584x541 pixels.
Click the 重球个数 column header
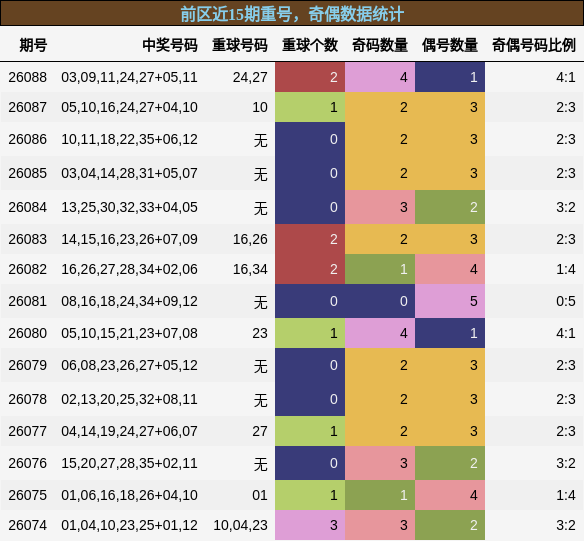coord(310,45)
